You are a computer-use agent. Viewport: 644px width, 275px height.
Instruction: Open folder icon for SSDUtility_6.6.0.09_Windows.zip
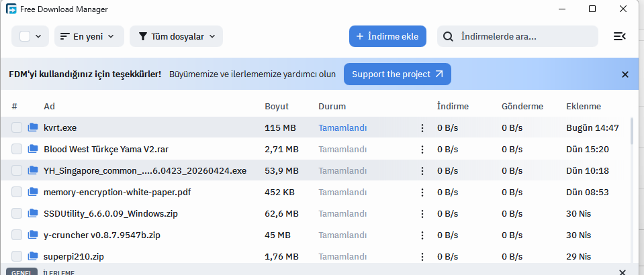coord(33,213)
